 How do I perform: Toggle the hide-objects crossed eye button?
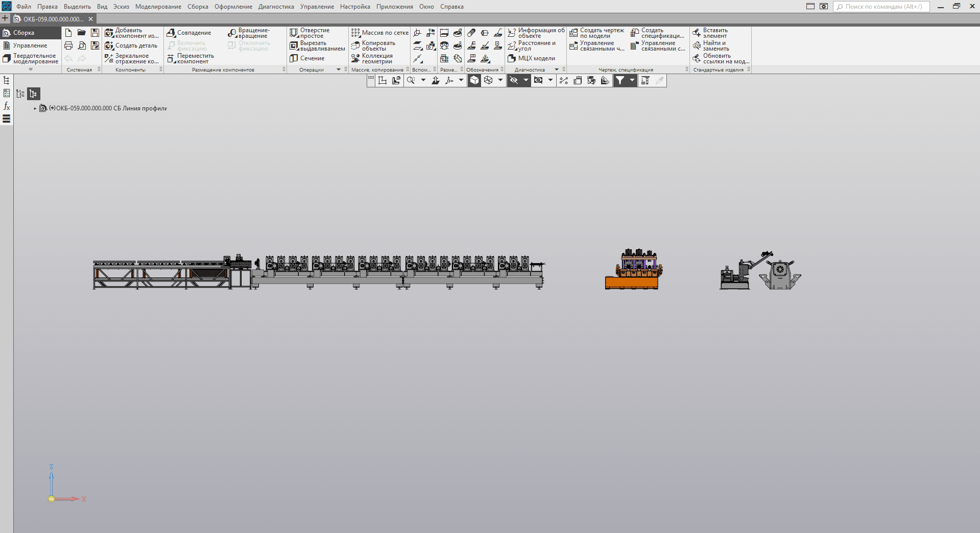[x=514, y=80]
